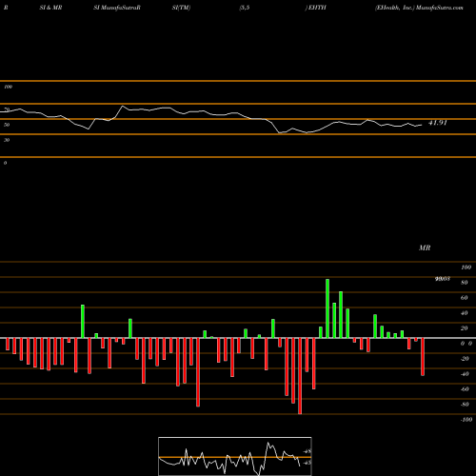Click the MunafaSutra.com text in the header
Screen dimensions: 476x476
pos(439,8)
